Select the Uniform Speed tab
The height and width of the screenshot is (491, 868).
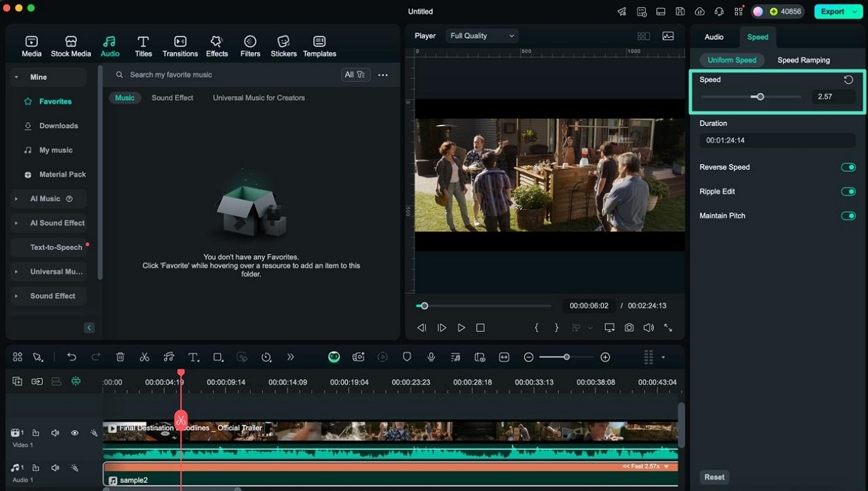(732, 60)
